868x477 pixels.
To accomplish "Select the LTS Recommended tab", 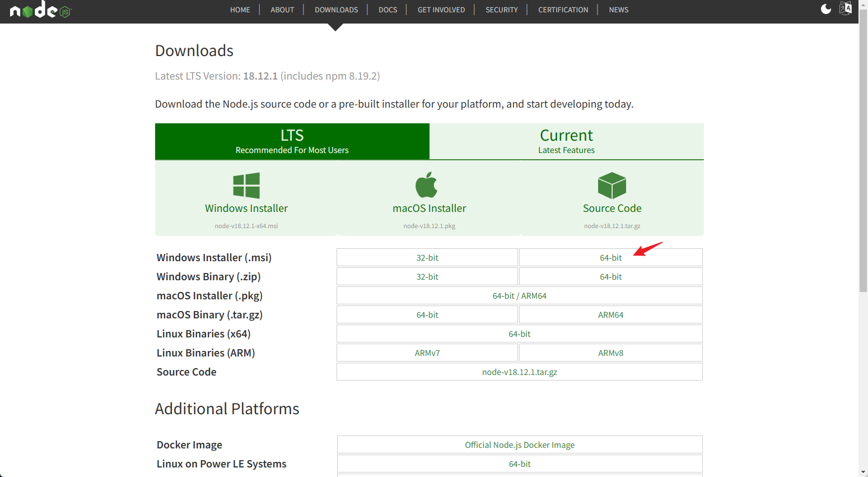I will pyautogui.click(x=292, y=141).
